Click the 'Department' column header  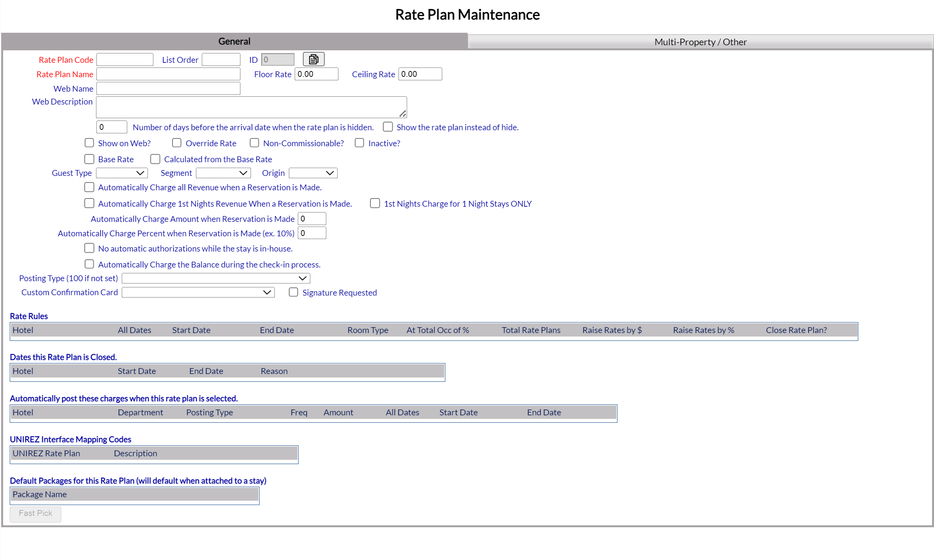tap(141, 412)
